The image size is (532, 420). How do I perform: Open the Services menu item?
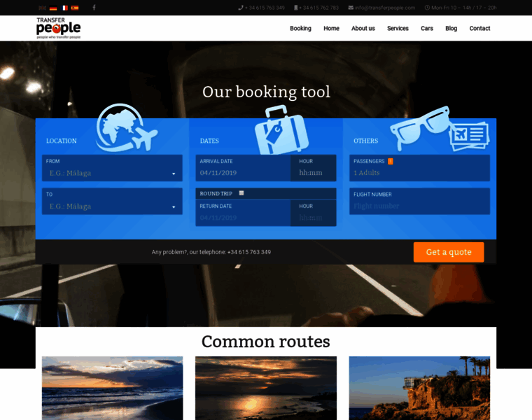point(398,28)
